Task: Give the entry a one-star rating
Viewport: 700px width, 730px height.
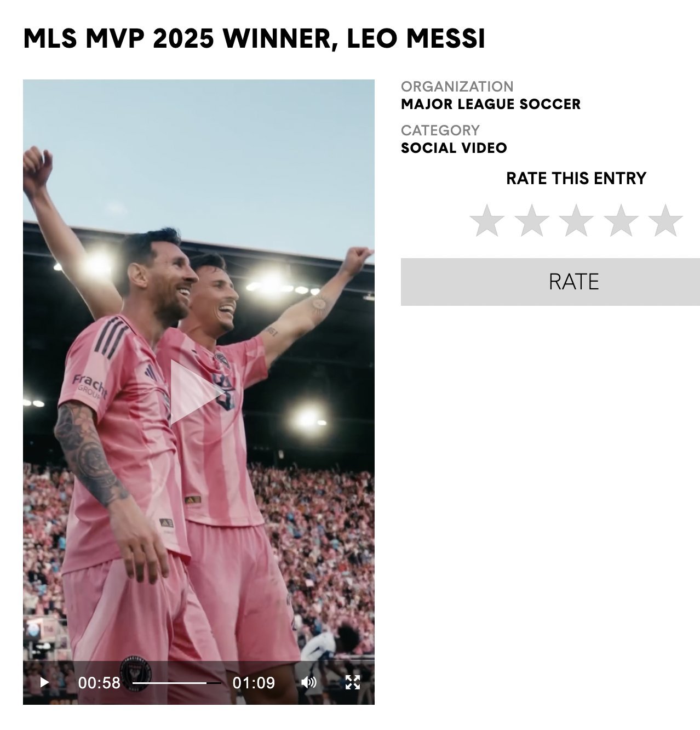Action: pos(487,220)
